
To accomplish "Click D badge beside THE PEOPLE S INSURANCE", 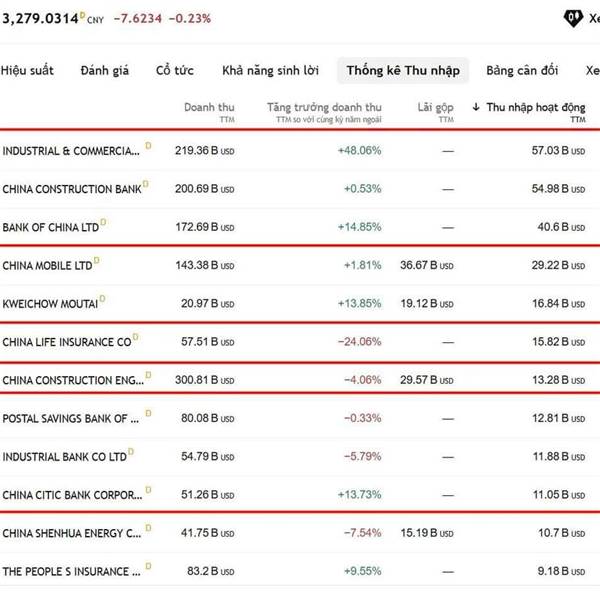I will click(x=148, y=566).
